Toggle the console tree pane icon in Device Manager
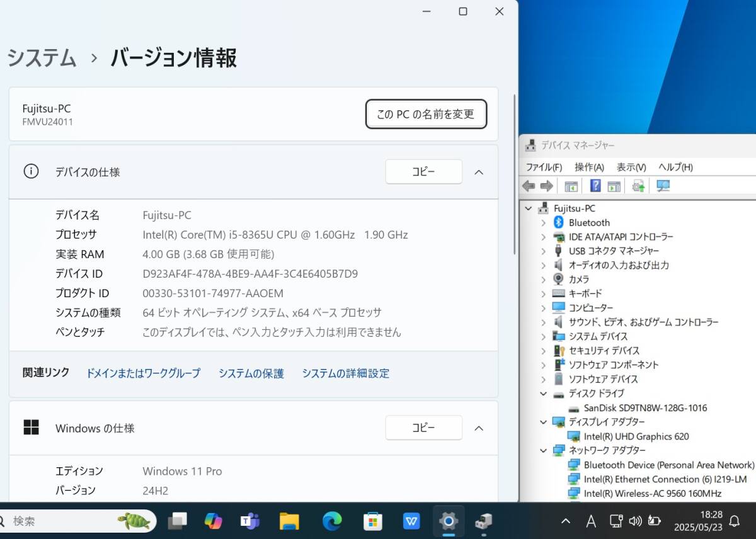The height and width of the screenshot is (539, 756). (x=571, y=186)
